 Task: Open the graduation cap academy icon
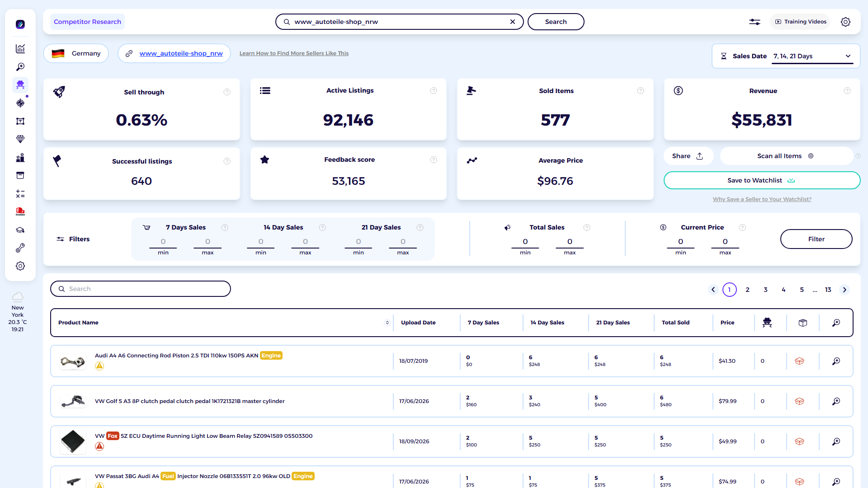pyautogui.click(x=20, y=230)
